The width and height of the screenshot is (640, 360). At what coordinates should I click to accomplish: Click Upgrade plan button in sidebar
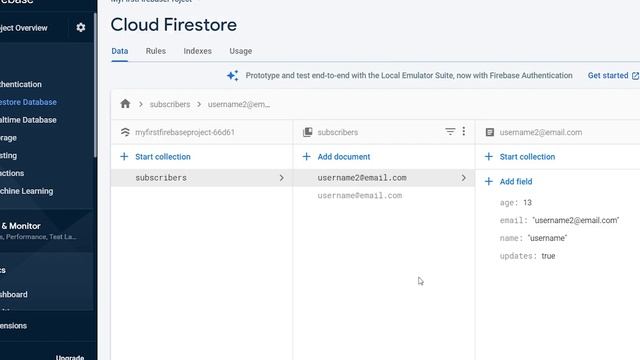tap(70, 357)
